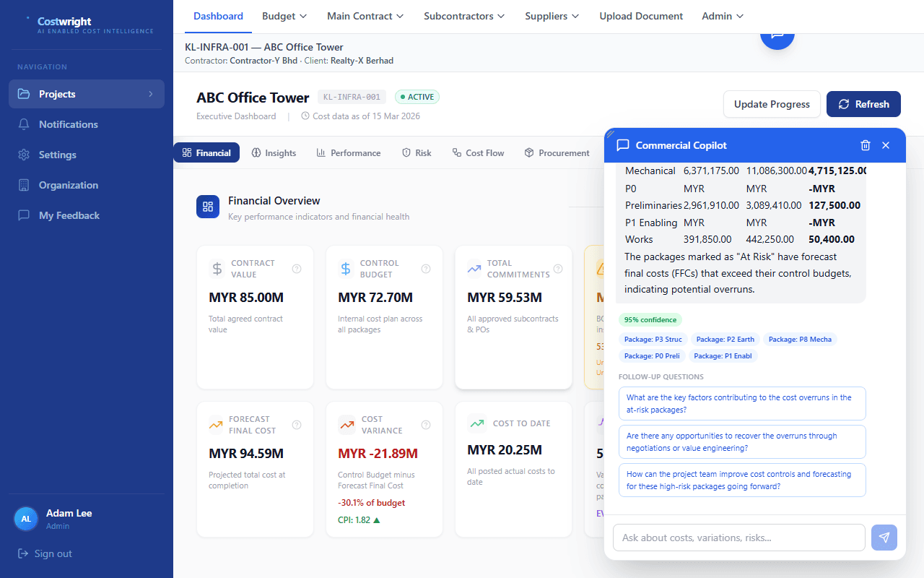Switch to the Risk tab
The width and height of the screenshot is (924, 578).
(417, 152)
